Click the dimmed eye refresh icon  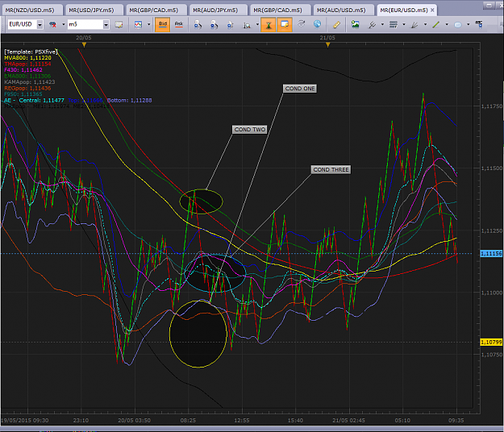(301, 24)
